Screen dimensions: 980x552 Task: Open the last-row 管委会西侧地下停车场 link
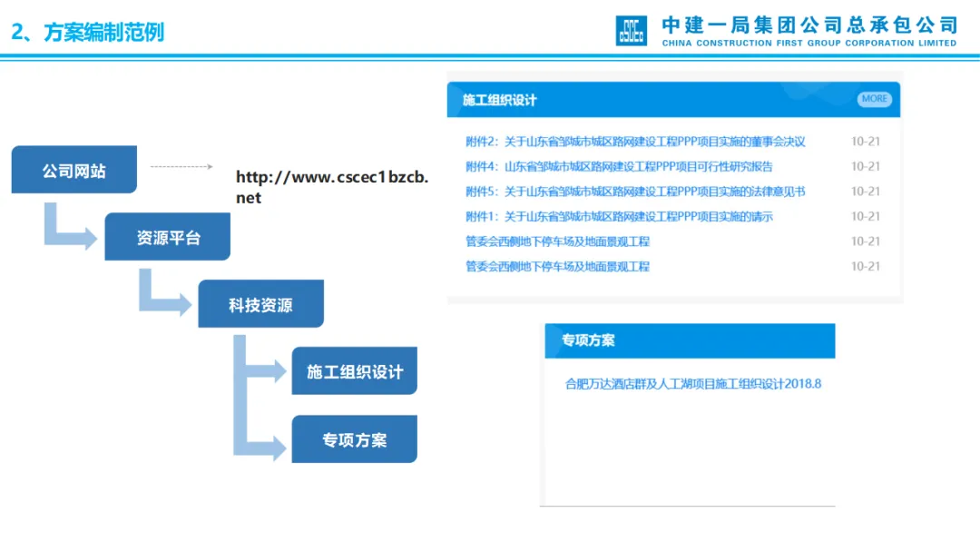coord(557,267)
